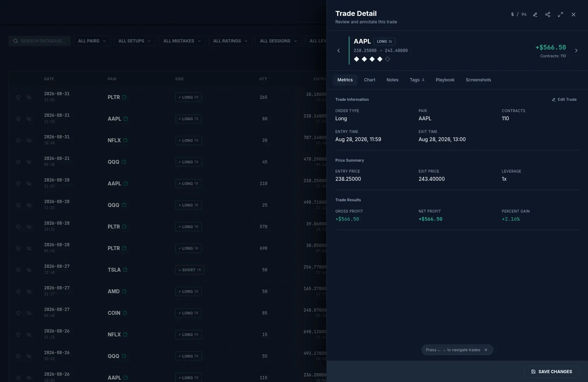The height and width of the screenshot is (382, 588).
Task: Click the LONG 1X badge in trade header
Action: pos(384,41)
